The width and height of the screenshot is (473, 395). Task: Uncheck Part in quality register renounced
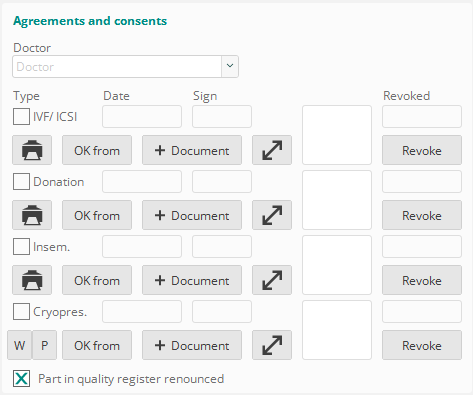click(21, 379)
